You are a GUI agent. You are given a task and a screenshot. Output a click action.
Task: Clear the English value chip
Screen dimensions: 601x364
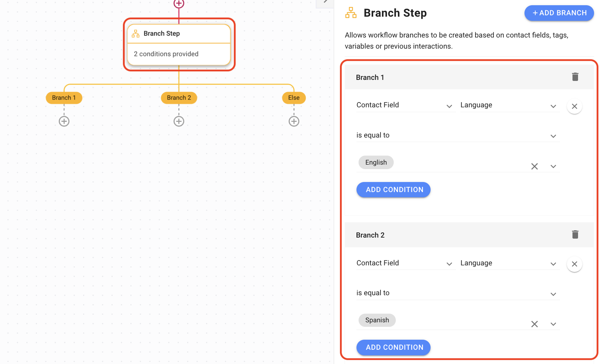point(535,166)
